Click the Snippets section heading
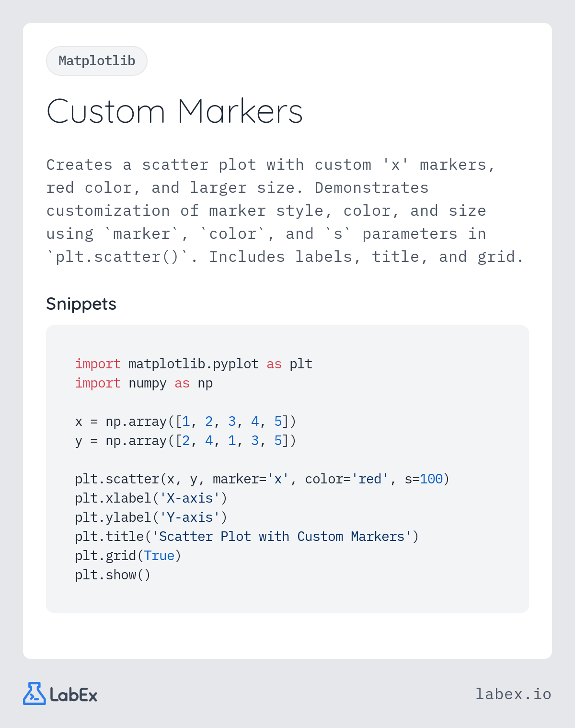This screenshot has height=728, width=575. click(81, 304)
